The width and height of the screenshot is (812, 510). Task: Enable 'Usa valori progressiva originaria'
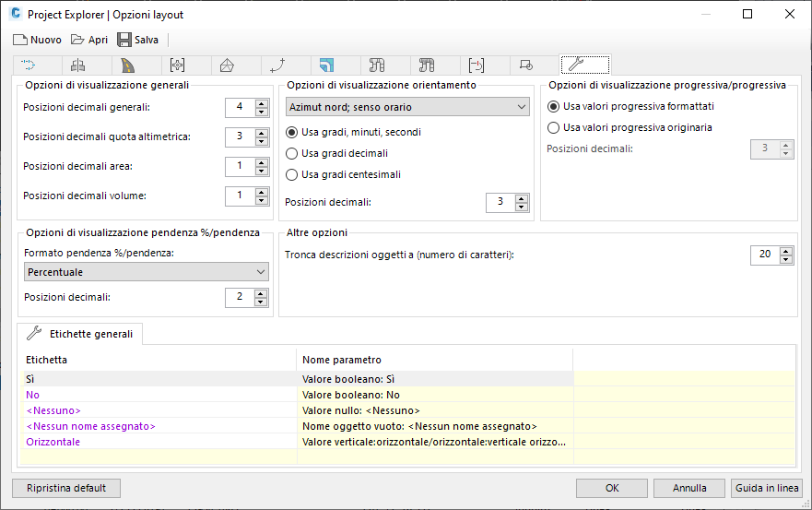(554, 127)
